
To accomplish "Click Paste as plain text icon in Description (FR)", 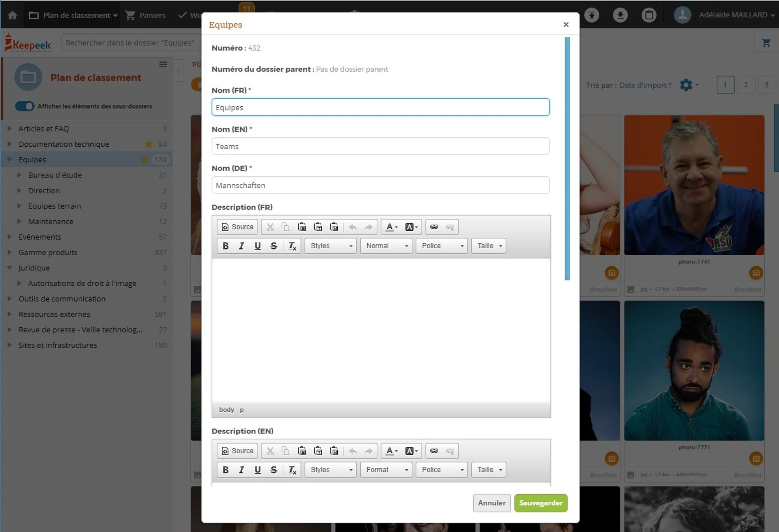I will (318, 227).
